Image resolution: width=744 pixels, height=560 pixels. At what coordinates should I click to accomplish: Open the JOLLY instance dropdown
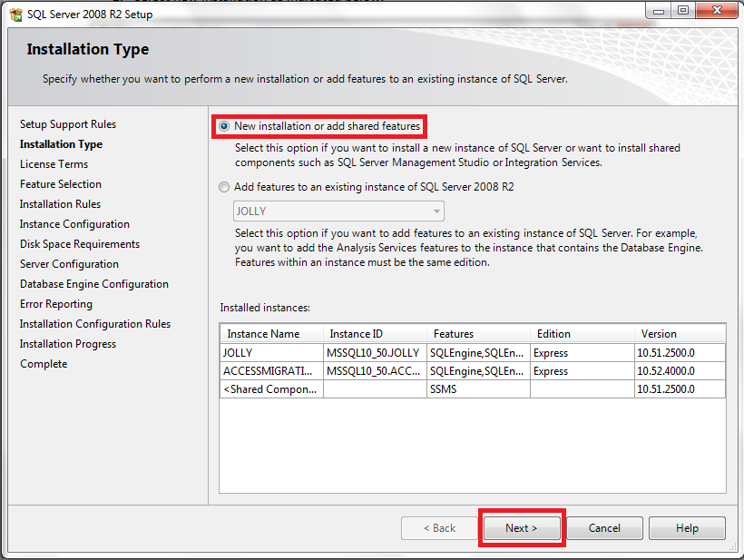click(x=338, y=211)
